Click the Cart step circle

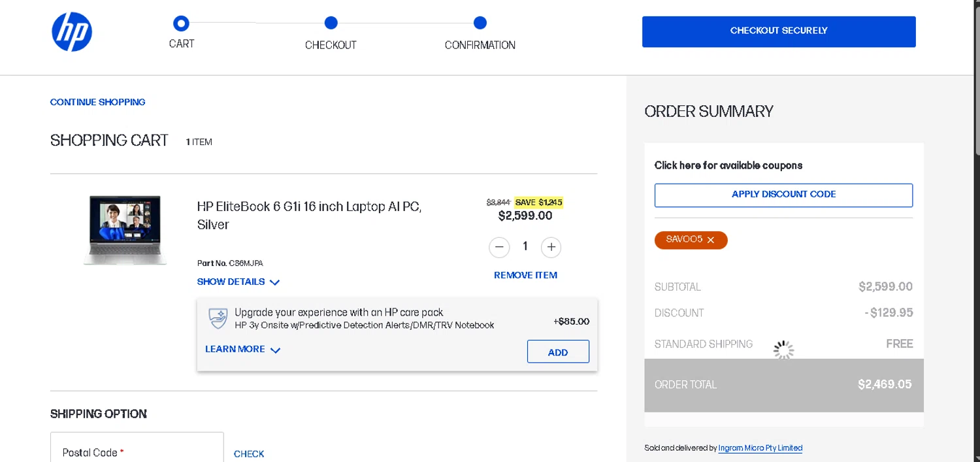tap(181, 24)
